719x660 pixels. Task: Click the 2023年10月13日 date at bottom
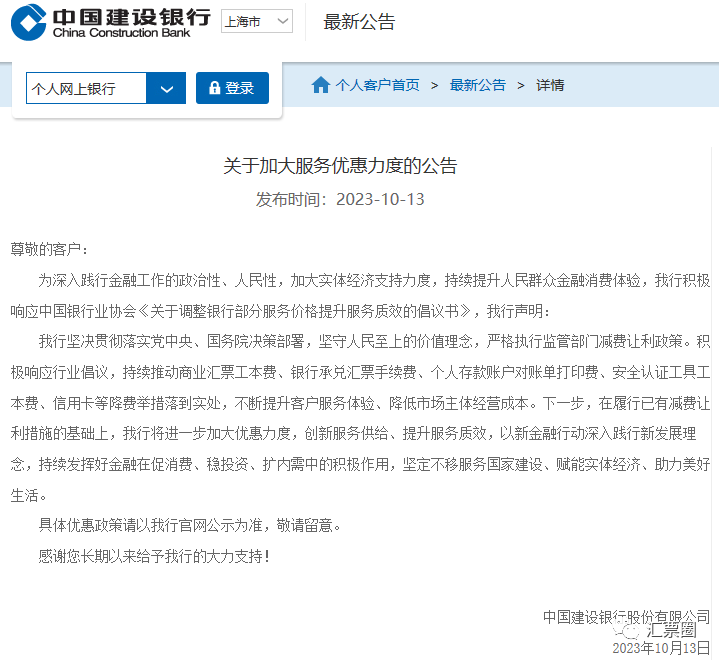pos(661,648)
